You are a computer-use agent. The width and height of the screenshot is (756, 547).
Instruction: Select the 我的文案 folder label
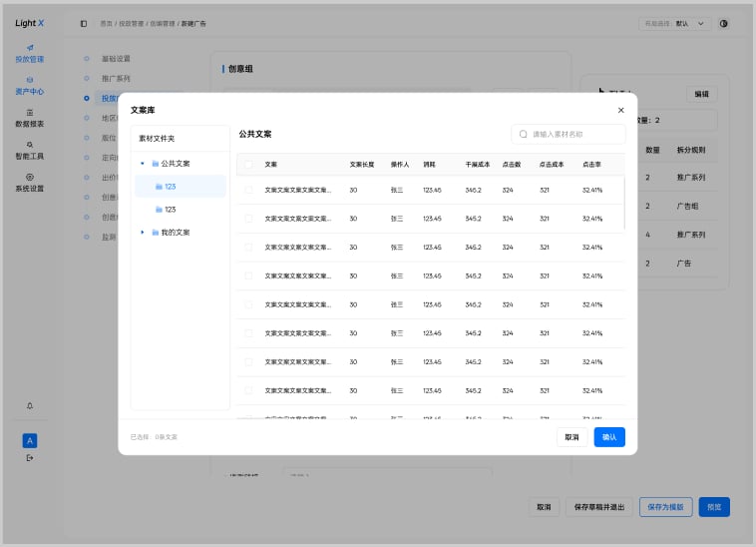tap(176, 233)
